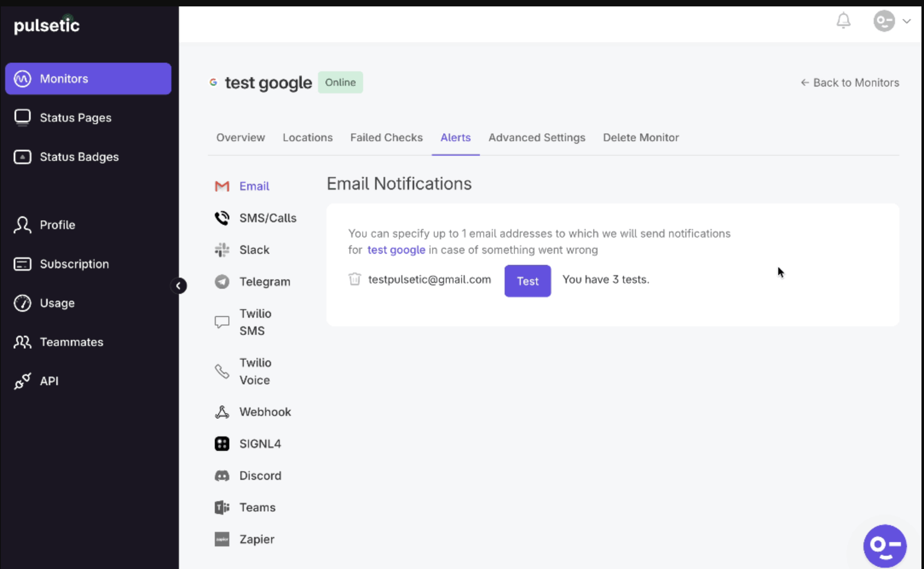Open the Teammates page
The image size is (924, 569).
pyautogui.click(x=72, y=342)
